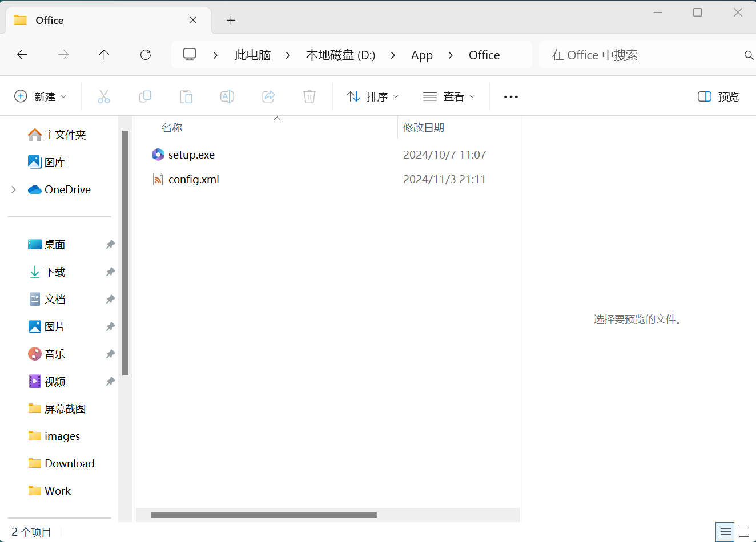The image size is (756, 542).
Task: Refresh the Office folder view
Action: coord(146,55)
